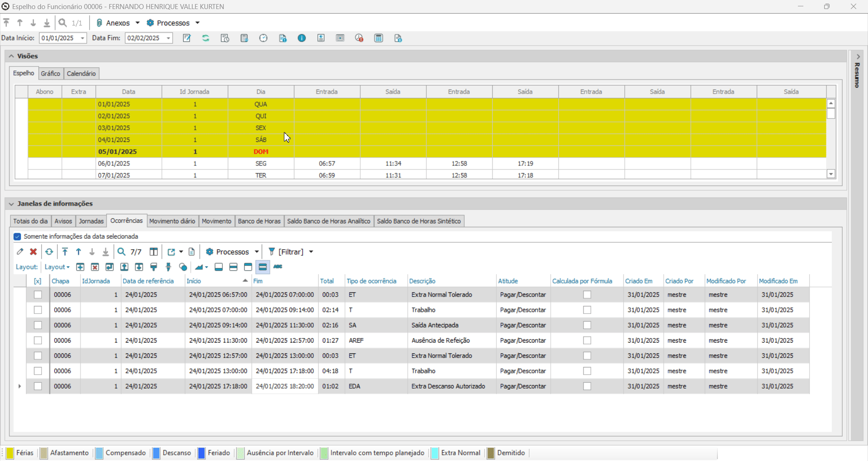The height and width of the screenshot is (461, 868).
Task: Click the previous record arrow in Ocorrências toolbar
Action: (x=79, y=252)
